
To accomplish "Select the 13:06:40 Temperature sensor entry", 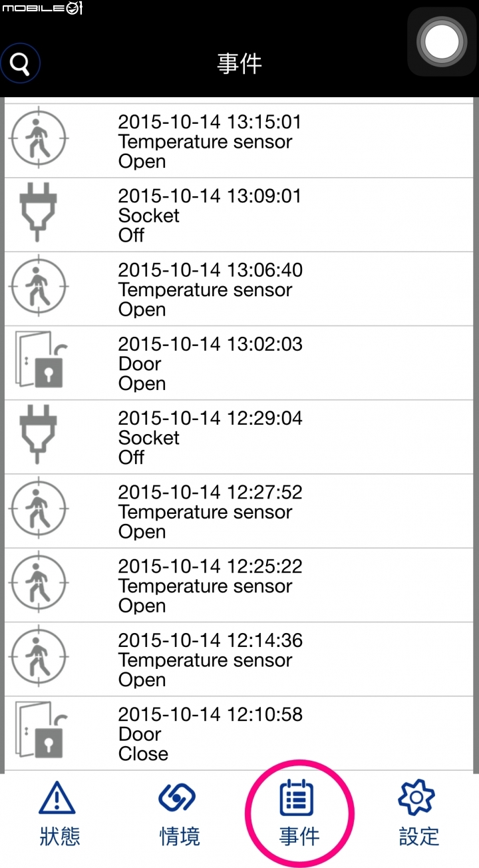I will pyautogui.click(x=239, y=290).
